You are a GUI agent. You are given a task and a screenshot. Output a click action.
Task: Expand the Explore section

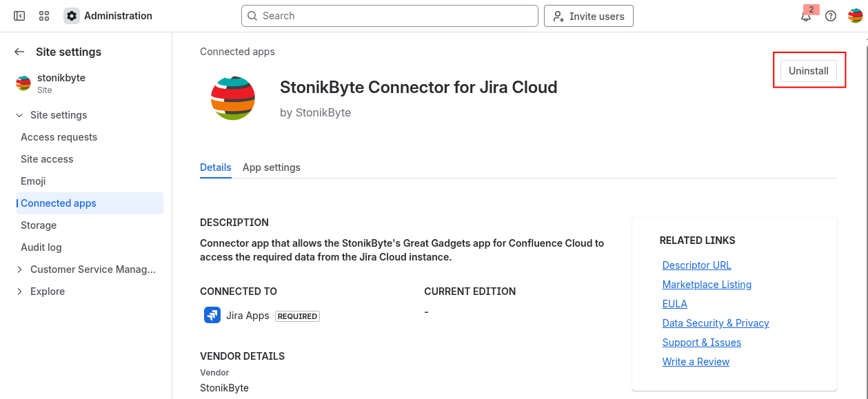[19, 291]
